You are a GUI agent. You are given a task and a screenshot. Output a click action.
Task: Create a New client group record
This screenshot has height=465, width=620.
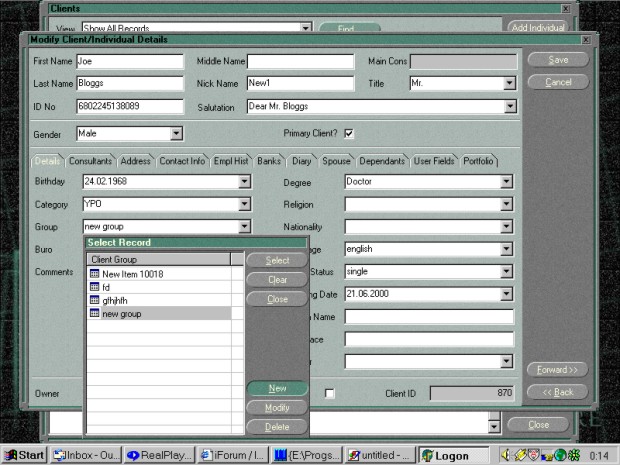tap(277, 388)
